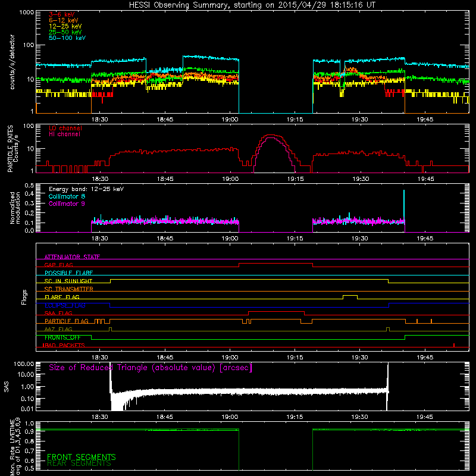Select the red '3-6 keV' legend label
The width and height of the screenshot is (476, 476).
(x=62, y=14)
